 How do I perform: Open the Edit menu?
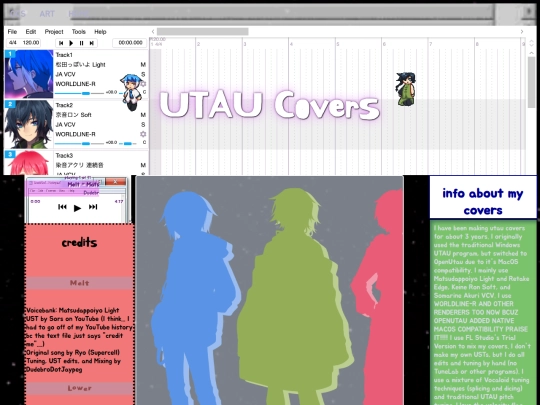point(31,32)
